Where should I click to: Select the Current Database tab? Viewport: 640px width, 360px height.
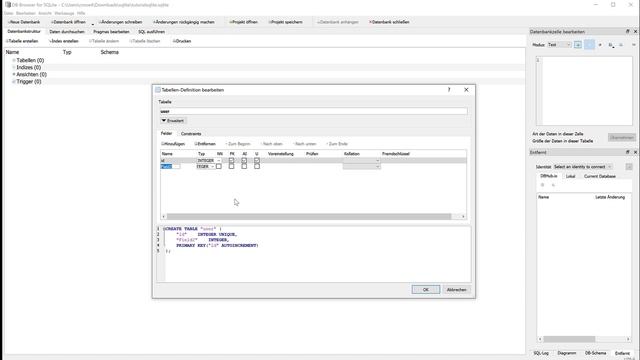tap(600, 176)
